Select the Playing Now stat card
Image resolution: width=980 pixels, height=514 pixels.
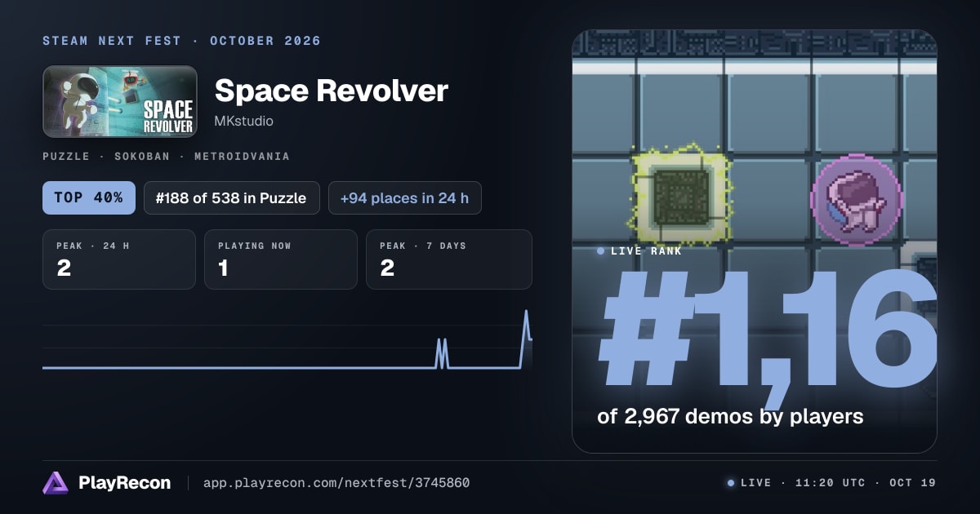pyautogui.click(x=281, y=259)
